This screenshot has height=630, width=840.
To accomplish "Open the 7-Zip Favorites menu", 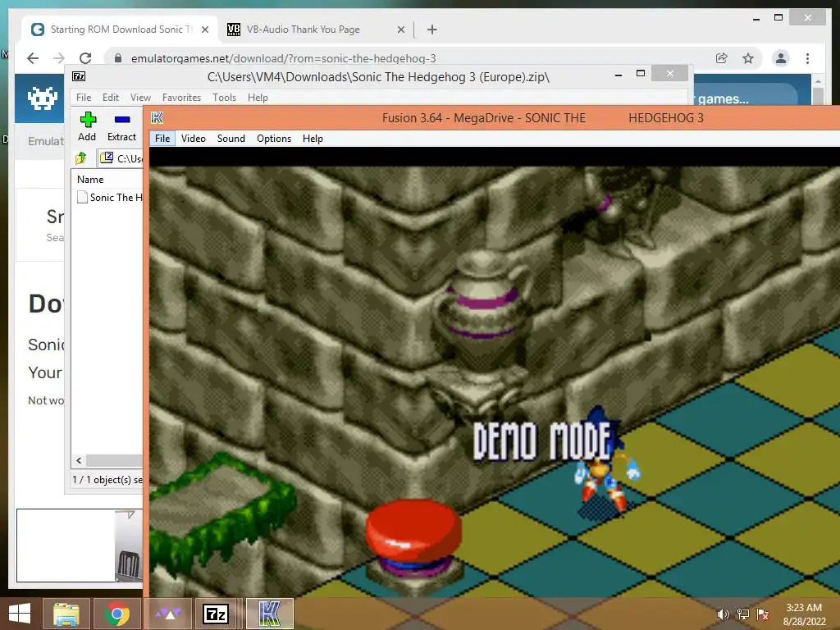I will coord(181,98).
